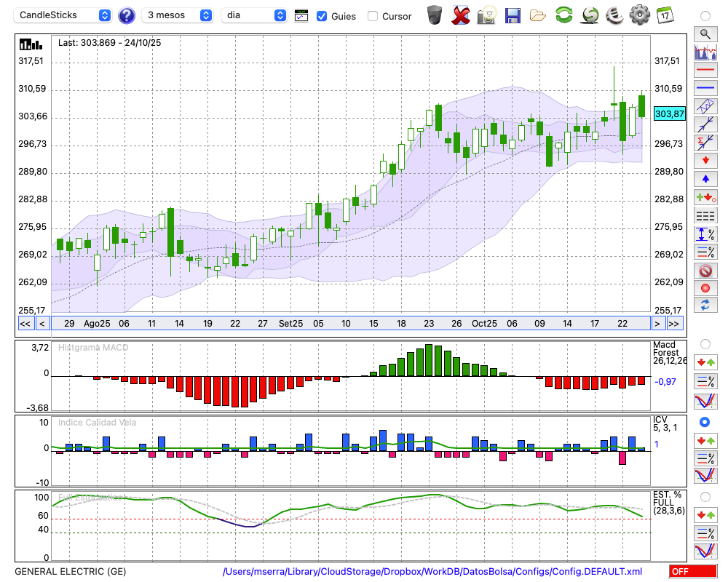Click MACD panel red-green arrows icon
Image resolution: width=728 pixels, height=582 pixels.
[x=705, y=362]
